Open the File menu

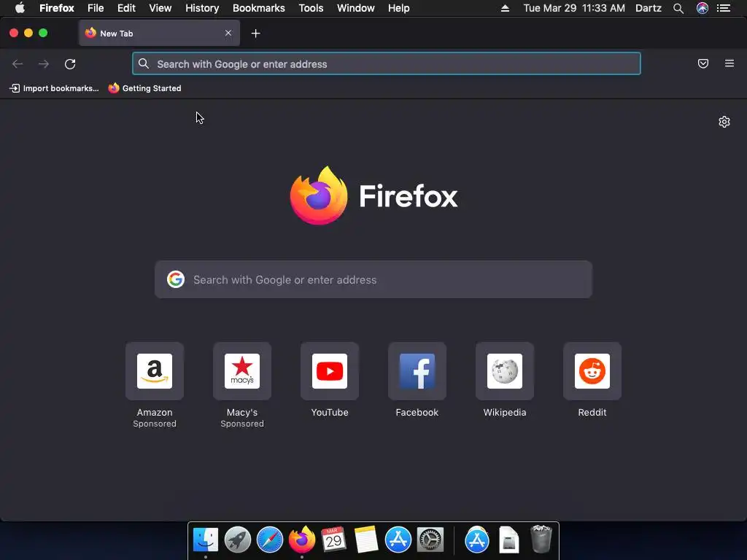96,8
